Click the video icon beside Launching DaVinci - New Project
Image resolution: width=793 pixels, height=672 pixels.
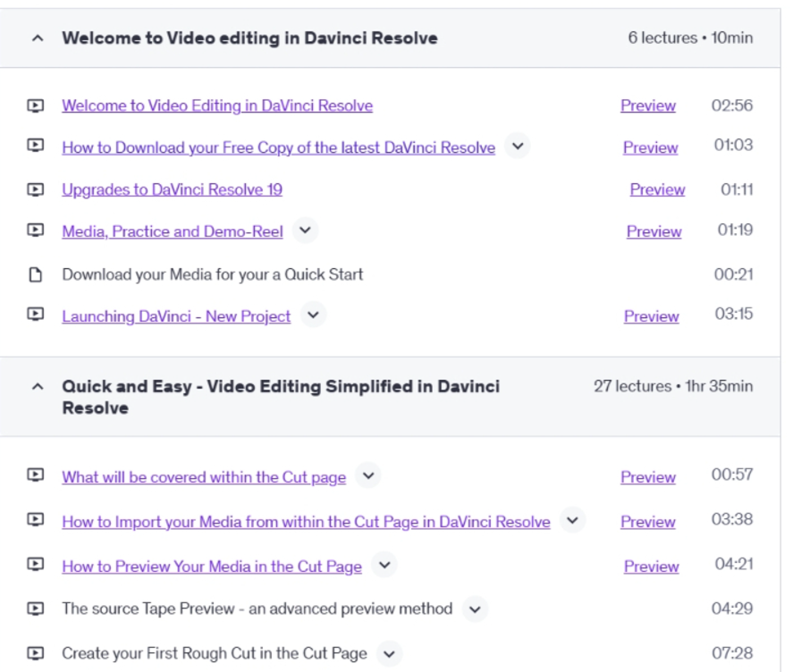36,315
